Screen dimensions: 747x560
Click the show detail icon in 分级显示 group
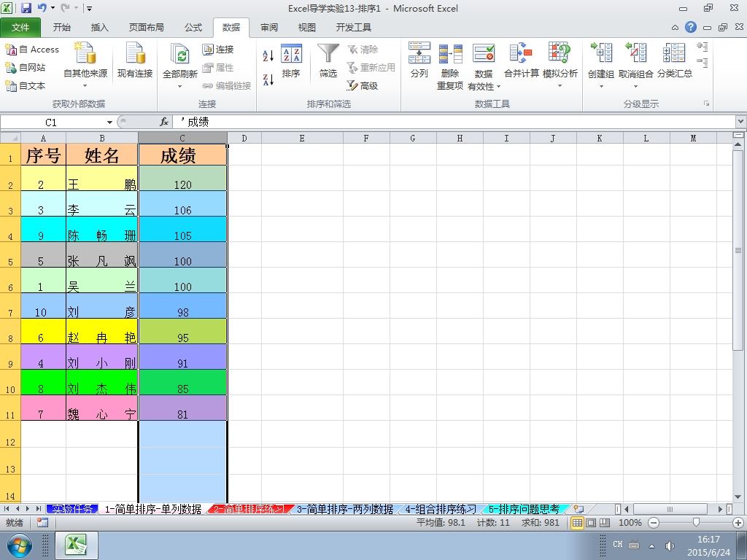703,47
